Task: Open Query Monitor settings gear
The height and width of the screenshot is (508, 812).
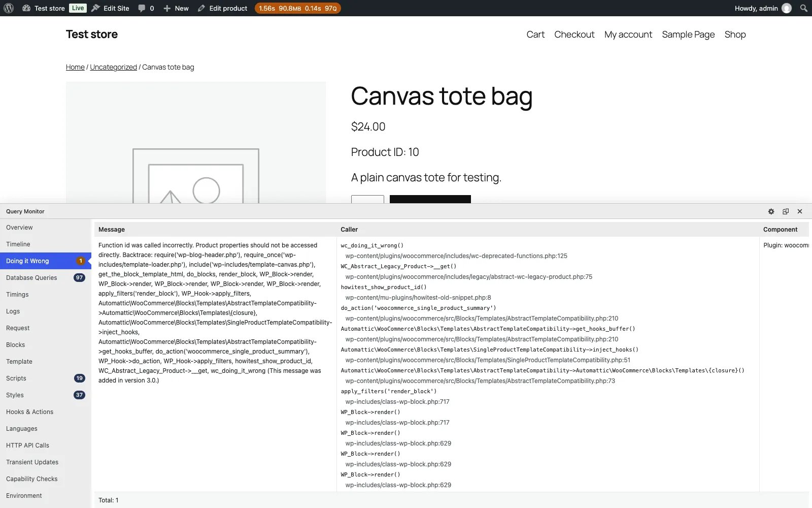Action: [771, 211]
